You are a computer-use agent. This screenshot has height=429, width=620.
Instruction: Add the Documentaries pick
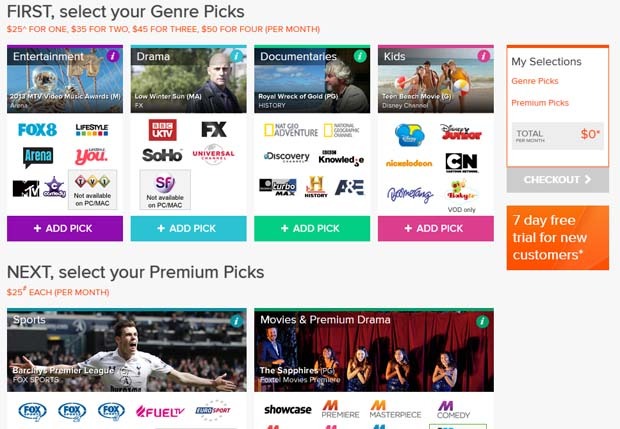click(x=312, y=229)
